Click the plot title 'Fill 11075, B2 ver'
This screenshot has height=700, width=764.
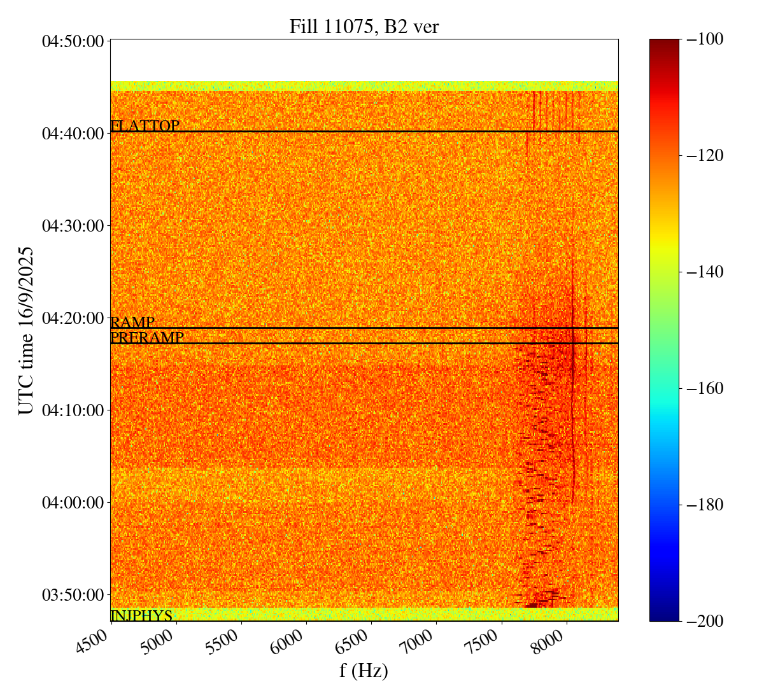click(364, 27)
